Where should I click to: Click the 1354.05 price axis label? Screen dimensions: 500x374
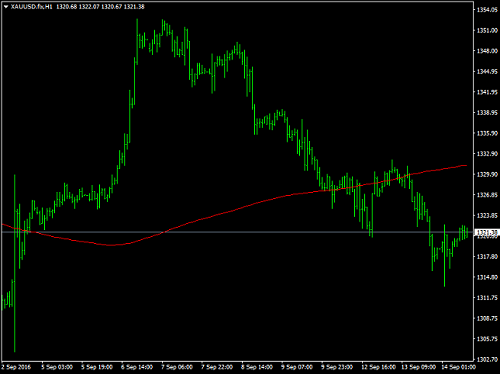487,10
